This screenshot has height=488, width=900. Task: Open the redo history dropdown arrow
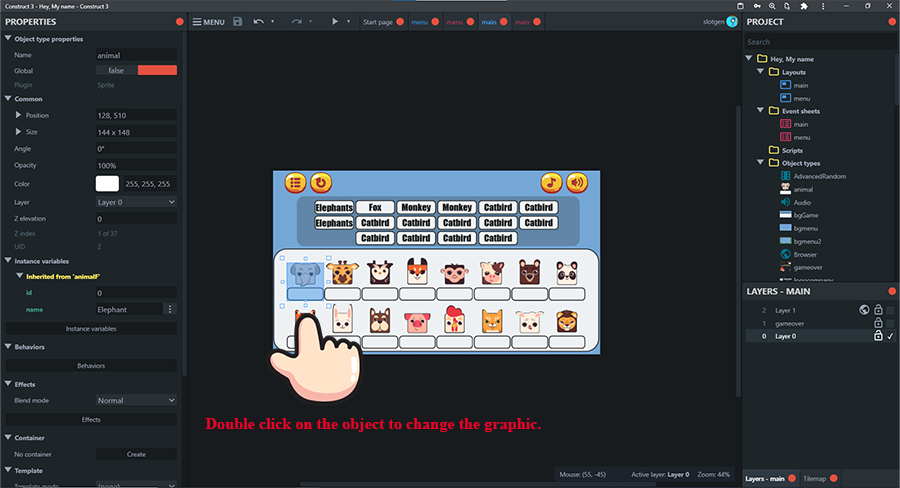(x=311, y=21)
